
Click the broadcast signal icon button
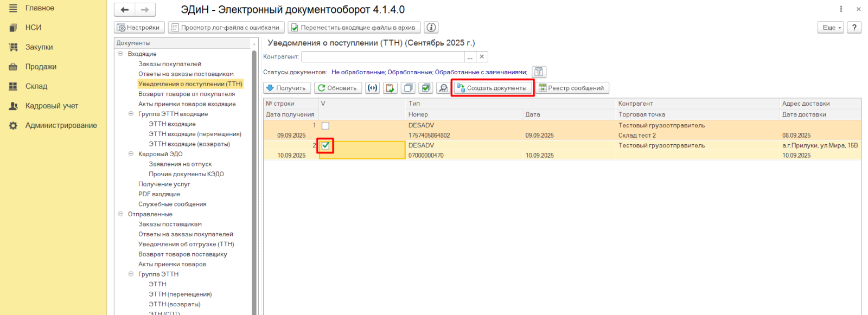tap(372, 88)
